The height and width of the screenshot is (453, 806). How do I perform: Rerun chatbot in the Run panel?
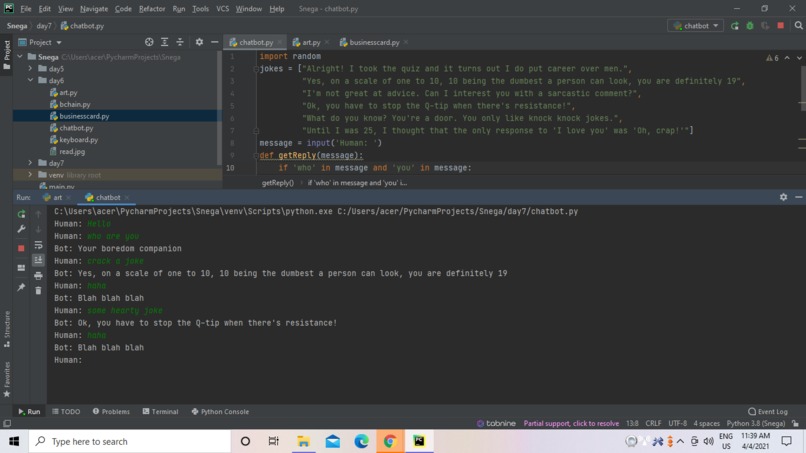21,214
